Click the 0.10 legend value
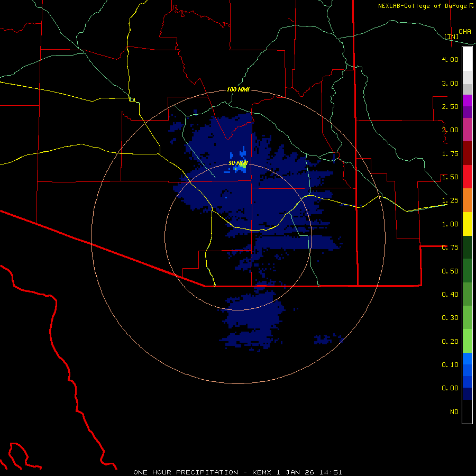 450,365
